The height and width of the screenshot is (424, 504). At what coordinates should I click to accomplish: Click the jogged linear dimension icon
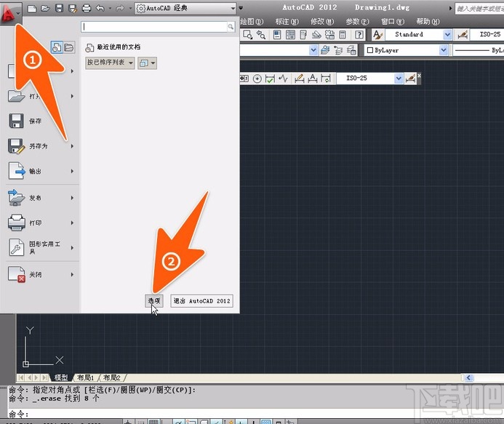pyautogui.click(x=283, y=79)
